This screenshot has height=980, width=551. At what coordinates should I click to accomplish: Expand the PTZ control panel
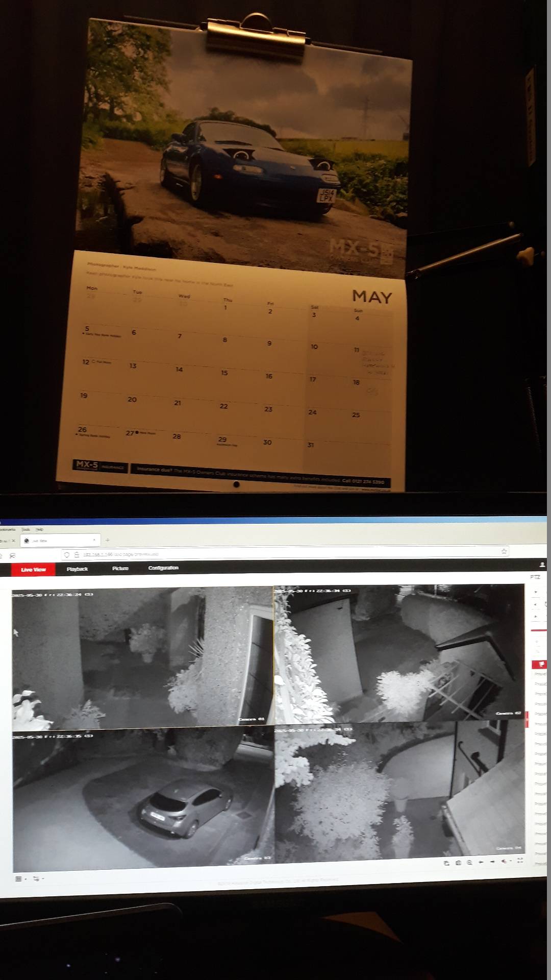[535, 577]
